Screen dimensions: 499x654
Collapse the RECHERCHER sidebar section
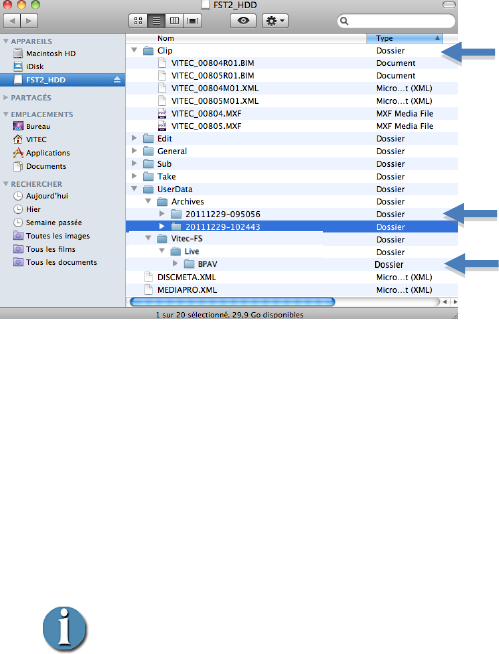pos(6,184)
